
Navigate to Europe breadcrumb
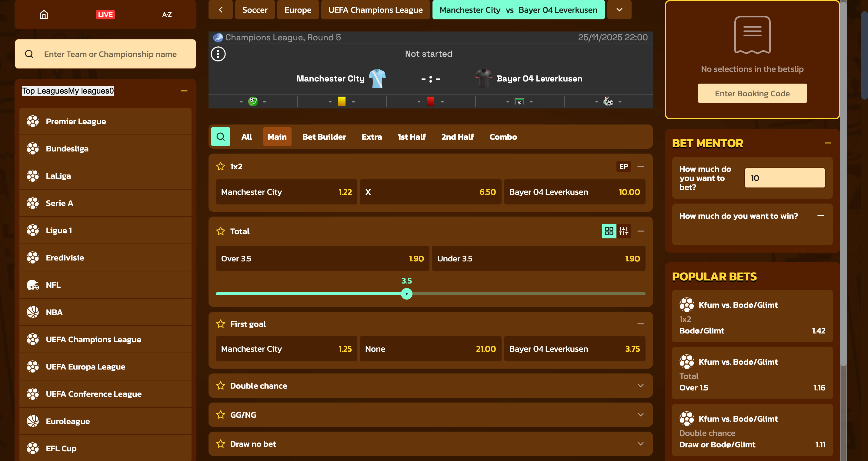click(298, 10)
